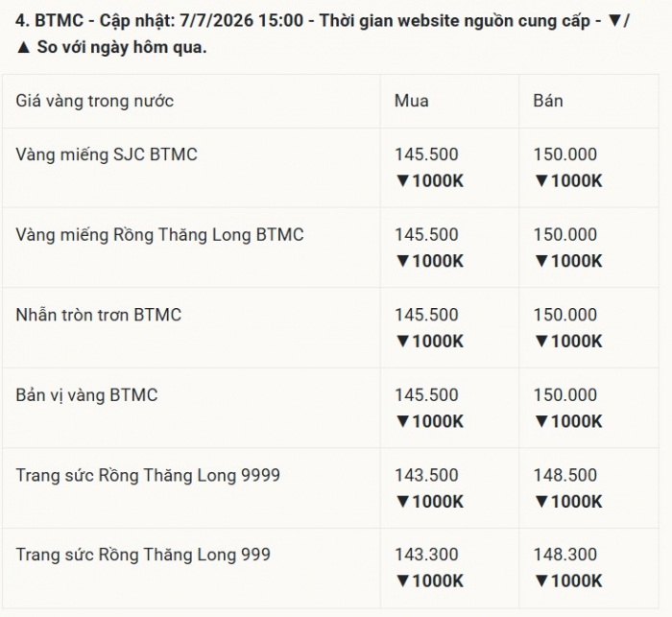Click the SJC BTMC buy price 145.500

point(426,154)
